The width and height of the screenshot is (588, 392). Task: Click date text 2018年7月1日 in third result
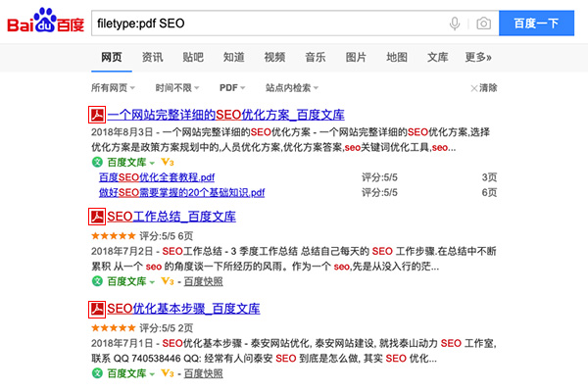[122, 343]
